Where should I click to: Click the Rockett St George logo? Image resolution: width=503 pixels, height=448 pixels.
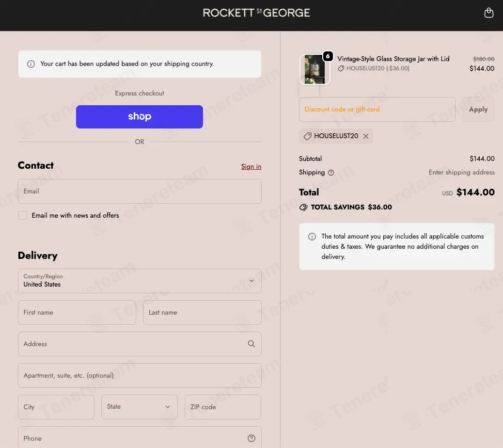(x=256, y=13)
